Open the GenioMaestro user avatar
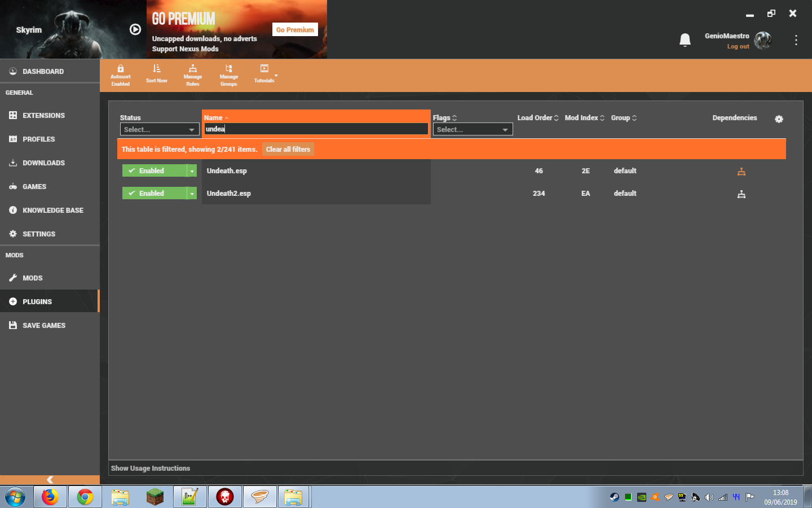Screen dimensions: 812x508 tap(763, 40)
